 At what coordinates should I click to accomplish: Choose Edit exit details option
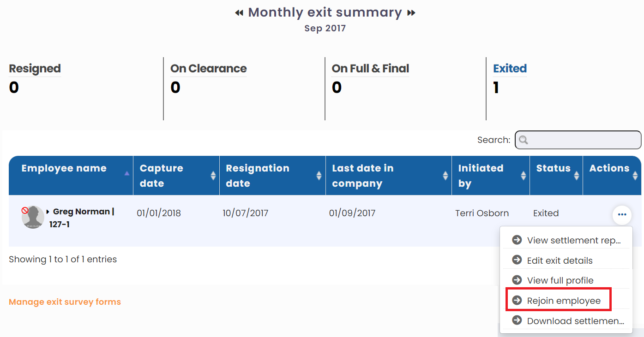click(567, 260)
